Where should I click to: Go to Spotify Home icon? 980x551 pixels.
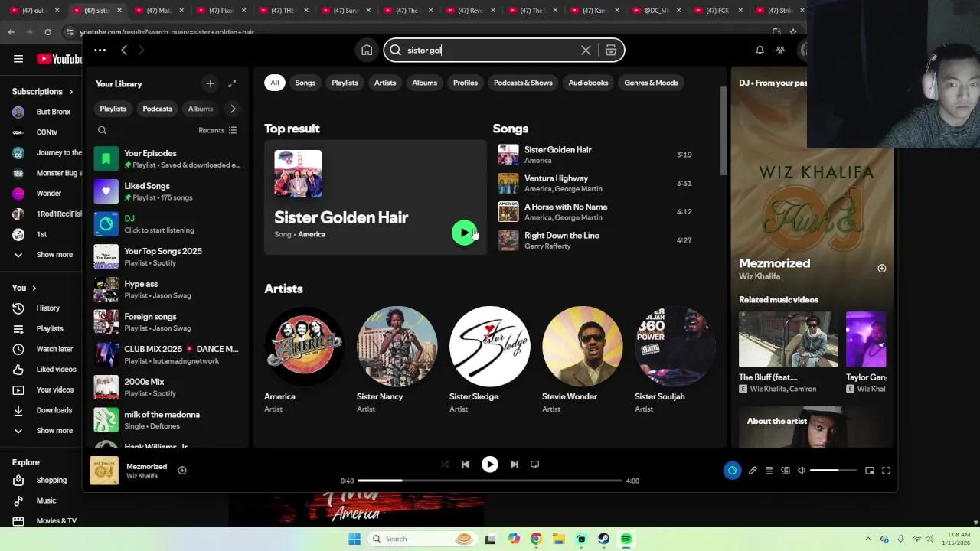click(x=367, y=51)
